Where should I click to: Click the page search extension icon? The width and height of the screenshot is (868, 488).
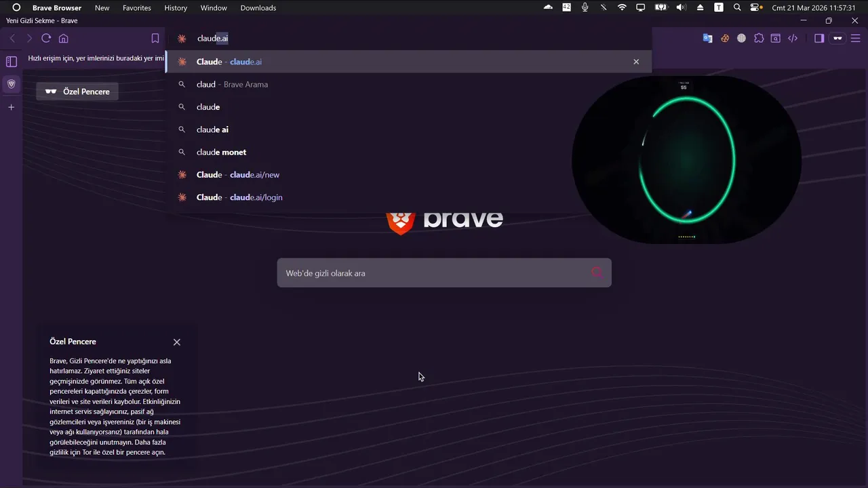[775, 39]
